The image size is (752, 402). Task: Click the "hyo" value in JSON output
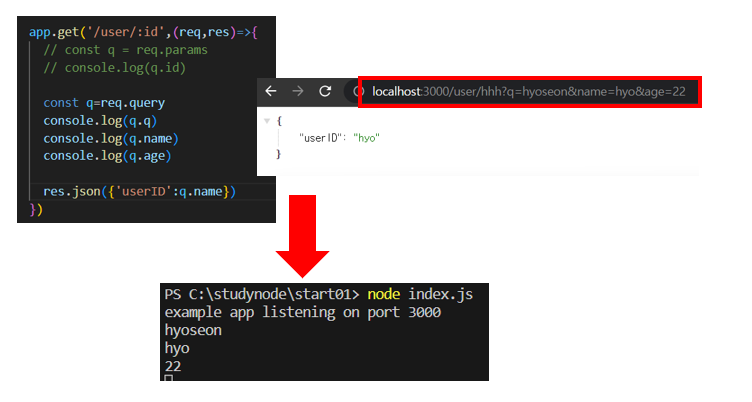366,138
